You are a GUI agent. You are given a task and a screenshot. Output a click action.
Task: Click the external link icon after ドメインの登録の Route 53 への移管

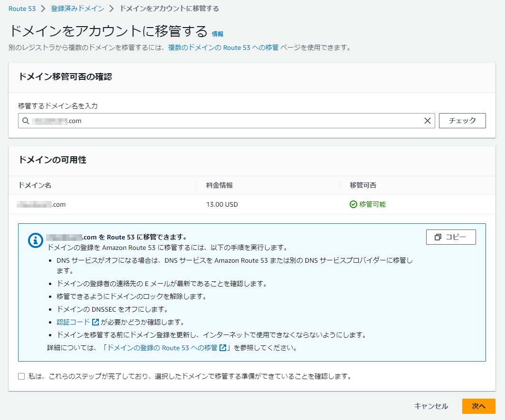(x=223, y=348)
